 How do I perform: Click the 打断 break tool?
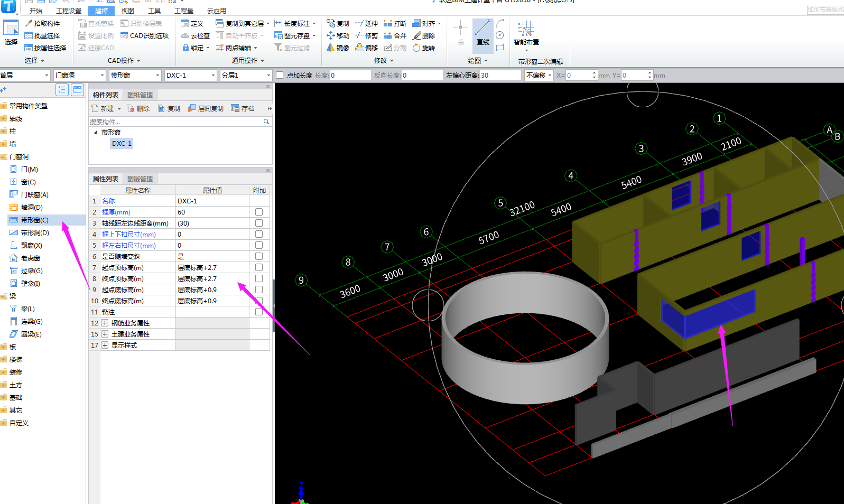point(395,23)
